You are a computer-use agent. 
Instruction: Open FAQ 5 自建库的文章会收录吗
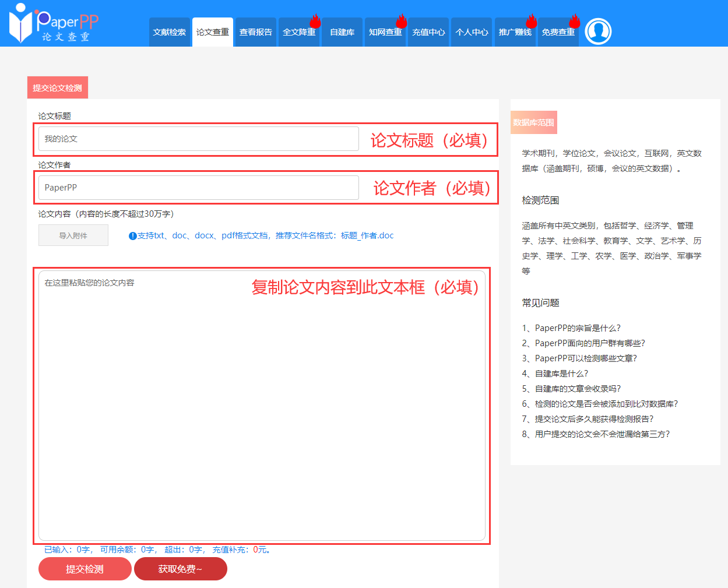(571, 389)
